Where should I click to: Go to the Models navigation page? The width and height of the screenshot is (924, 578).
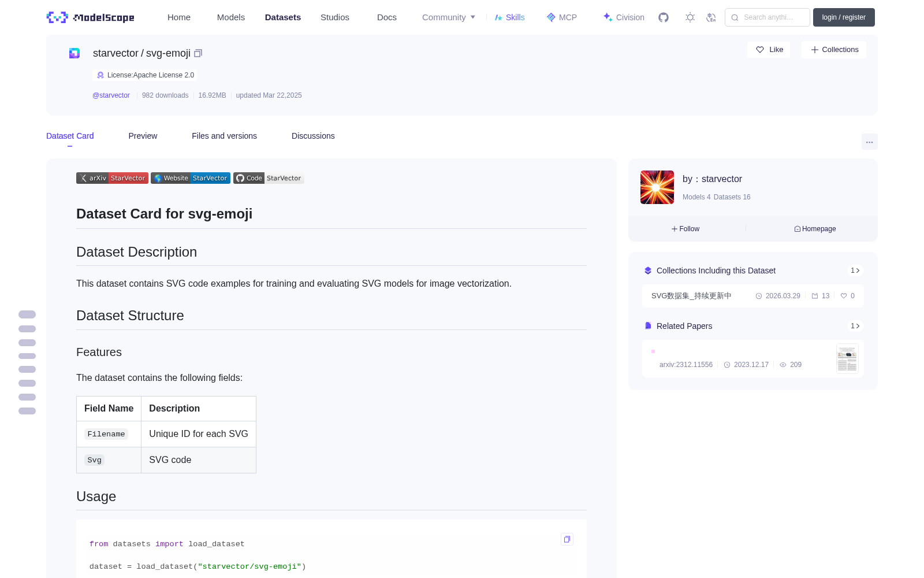tap(231, 17)
